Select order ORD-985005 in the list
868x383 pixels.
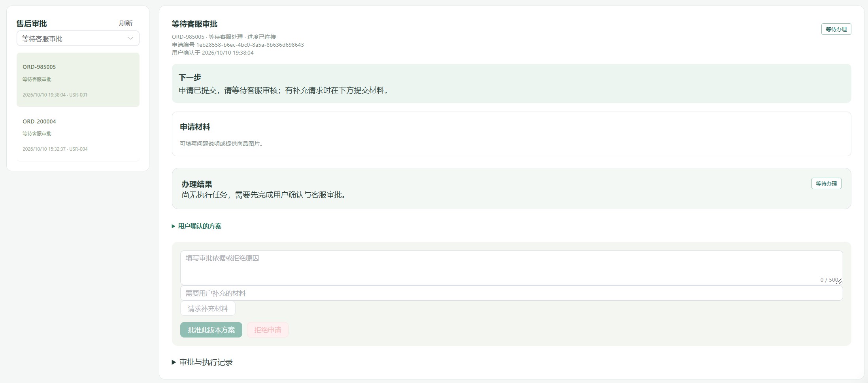click(x=78, y=80)
